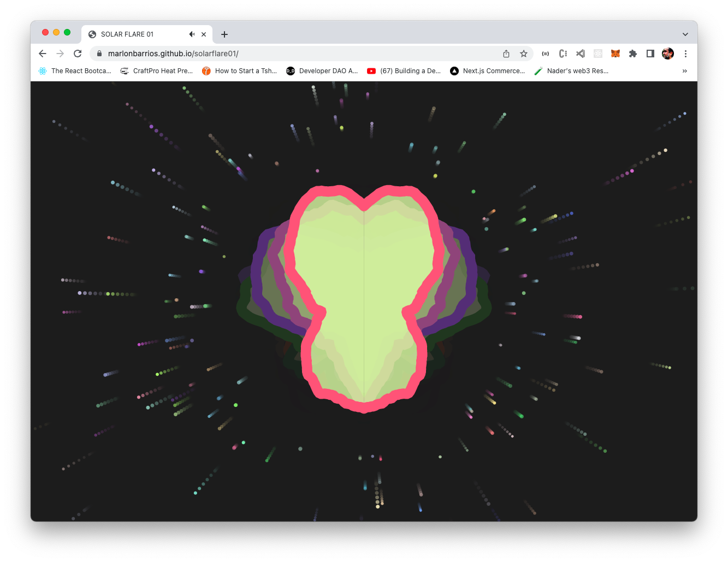Open the Developer DAO bookmark
The width and height of the screenshot is (728, 562).
coord(322,70)
